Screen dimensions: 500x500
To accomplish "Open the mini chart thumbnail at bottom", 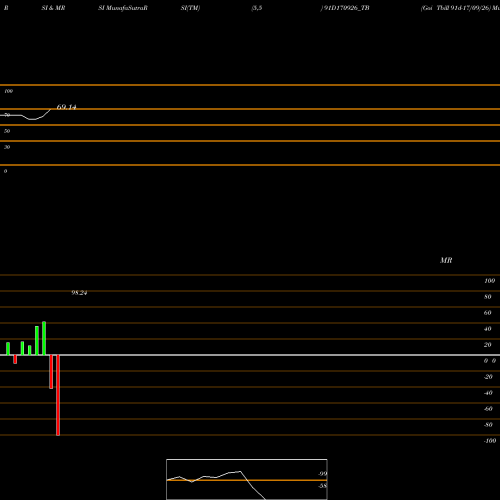I will pyautogui.click(x=247, y=479).
